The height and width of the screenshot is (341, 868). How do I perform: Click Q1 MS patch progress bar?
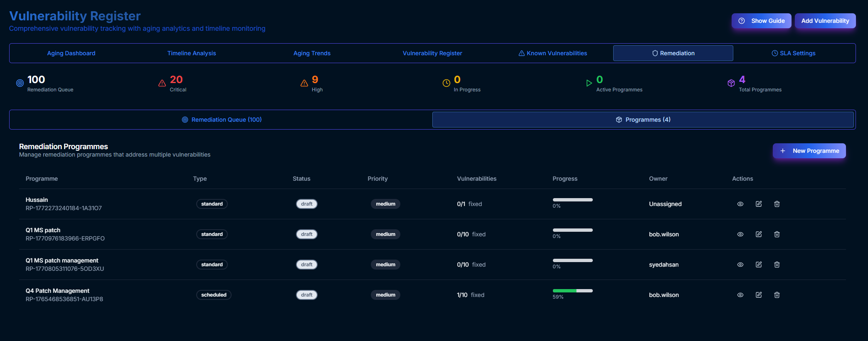572,230
